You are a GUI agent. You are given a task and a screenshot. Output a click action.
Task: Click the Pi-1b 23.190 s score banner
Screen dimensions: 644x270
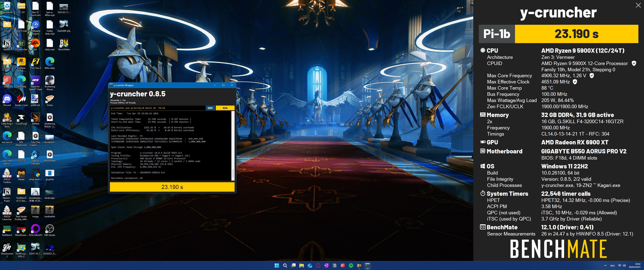point(558,34)
